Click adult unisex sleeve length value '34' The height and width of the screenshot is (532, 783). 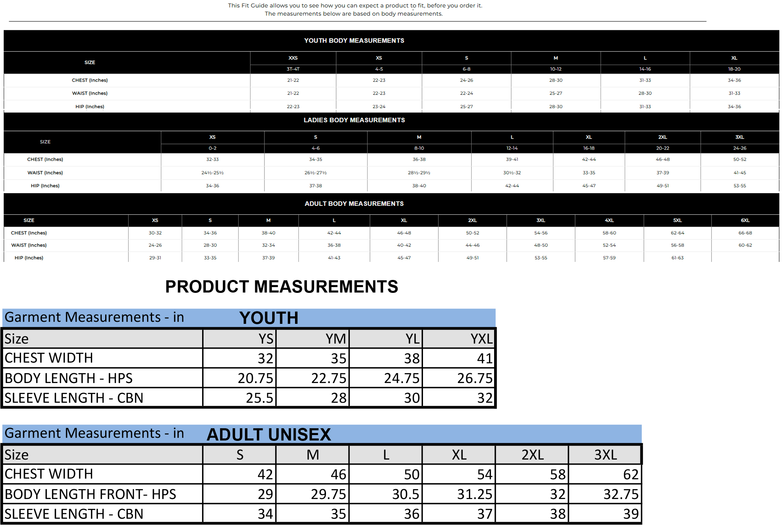click(265, 514)
